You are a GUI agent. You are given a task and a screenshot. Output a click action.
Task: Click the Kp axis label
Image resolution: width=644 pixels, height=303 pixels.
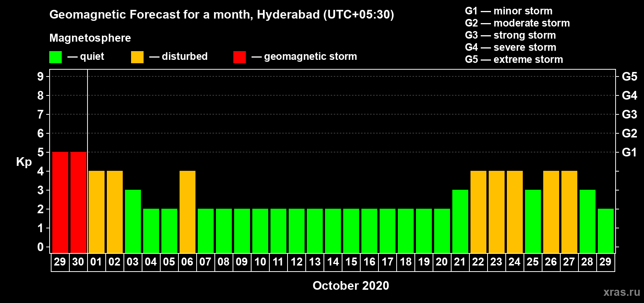24,162
